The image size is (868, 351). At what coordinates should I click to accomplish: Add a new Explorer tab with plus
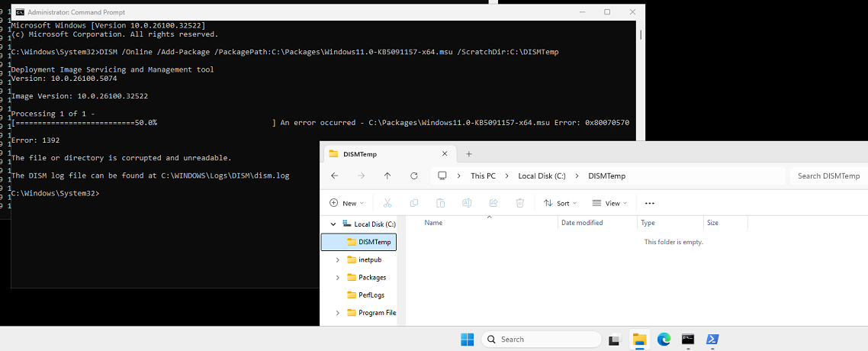[469, 154]
